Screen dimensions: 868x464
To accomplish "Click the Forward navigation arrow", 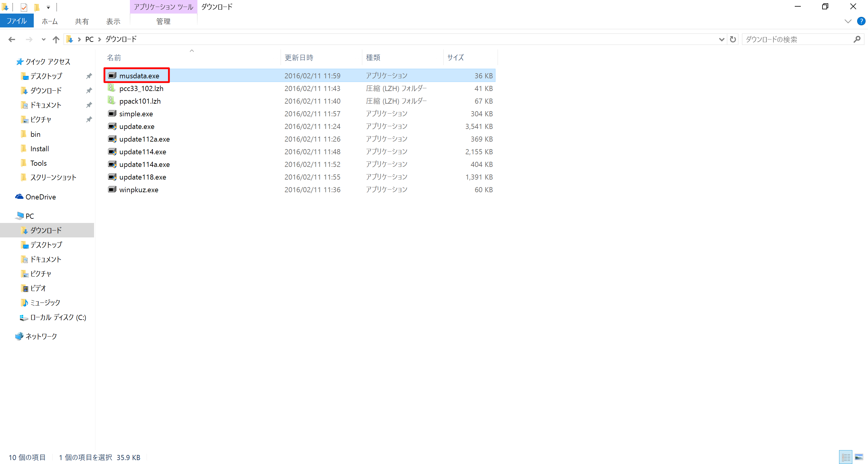I will (29, 39).
